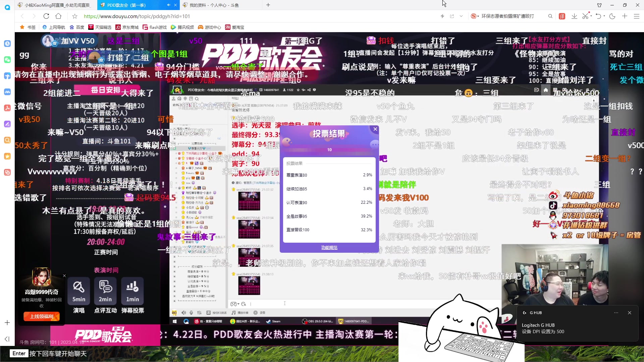Viewport: 644px width, 362px height.
Task: Open the 游戏中心 bookmark
Action: click(x=210, y=27)
